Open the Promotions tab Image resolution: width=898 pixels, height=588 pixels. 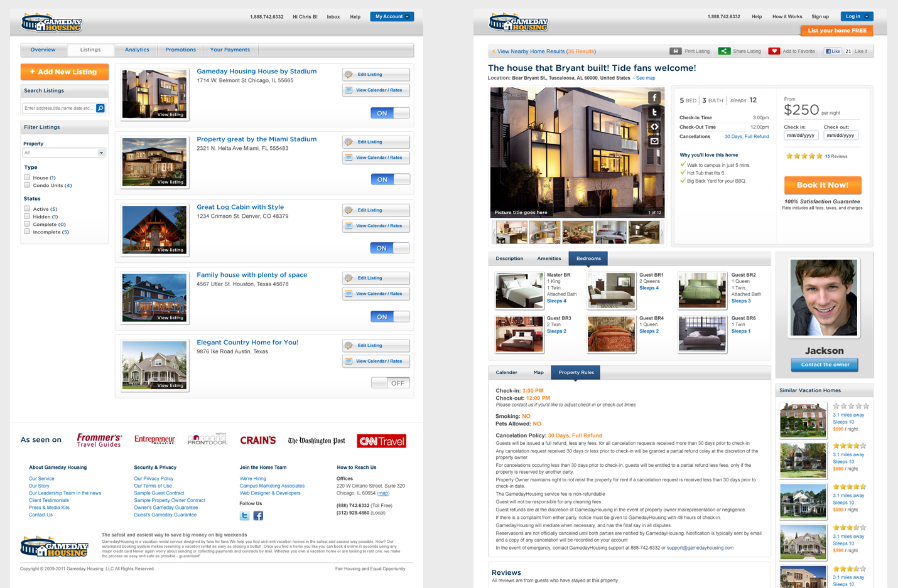(180, 50)
